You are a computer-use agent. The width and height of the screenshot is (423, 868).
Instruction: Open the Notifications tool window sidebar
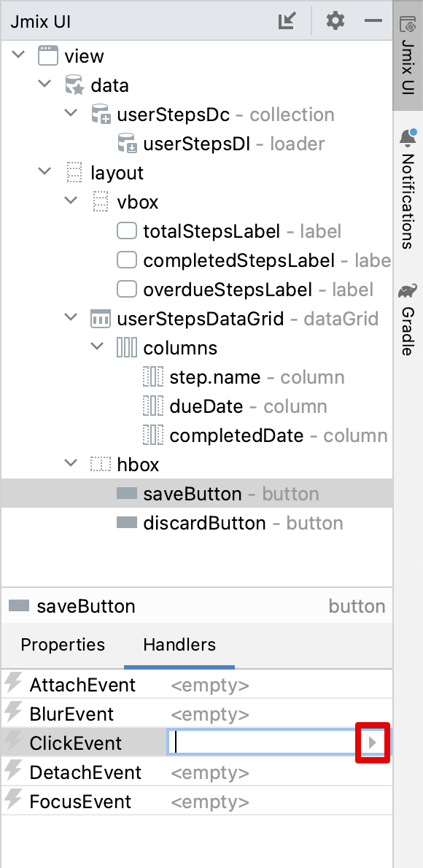408,190
